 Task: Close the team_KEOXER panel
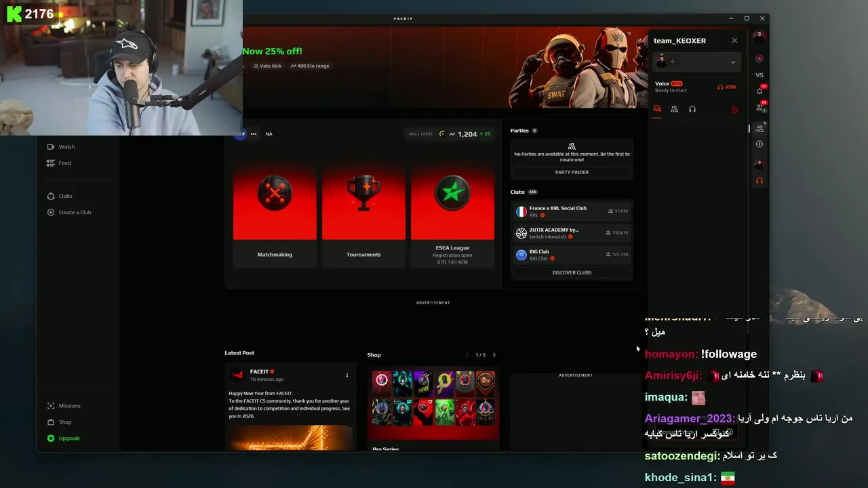(x=734, y=41)
